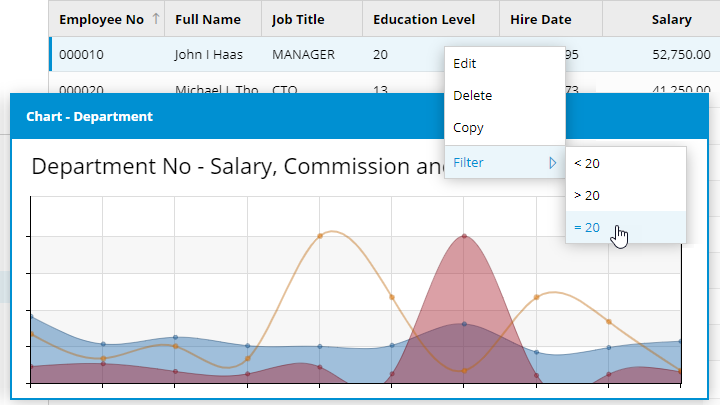Click the sort arrow beside Employee No
The width and height of the screenshot is (720, 405).
(x=155, y=19)
